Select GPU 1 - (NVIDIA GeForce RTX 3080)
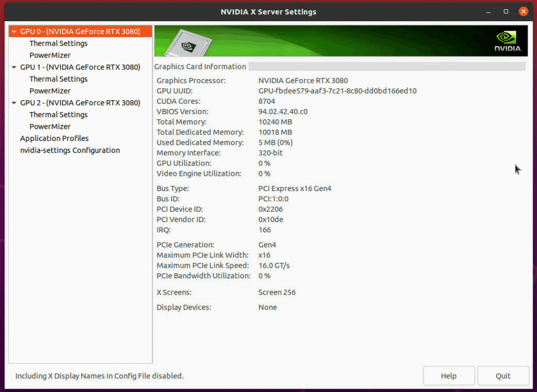Viewport: 537px width, 392px height. pyautogui.click(x=80, y=67)
